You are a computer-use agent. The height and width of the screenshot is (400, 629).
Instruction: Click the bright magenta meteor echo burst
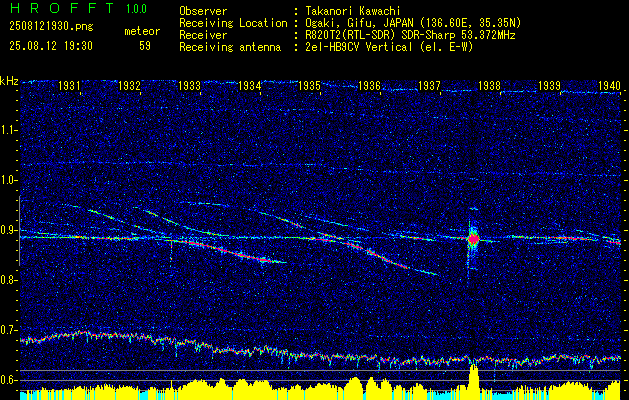click(474, 239)
